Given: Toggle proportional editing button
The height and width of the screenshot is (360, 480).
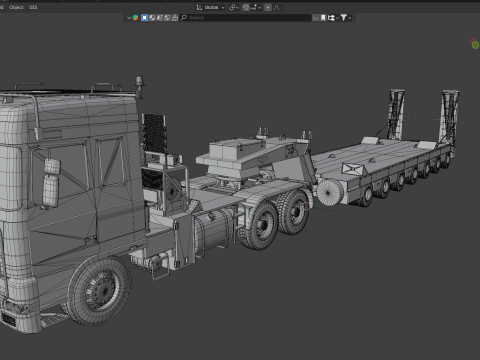Looking at the screenshot, I should click(268, 7).
